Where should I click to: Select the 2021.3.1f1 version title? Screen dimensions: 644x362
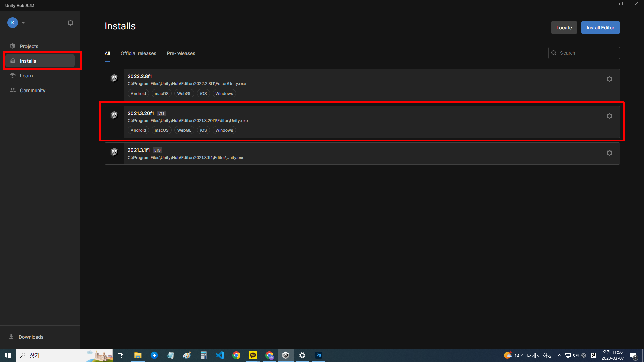click(x=139, y=150)
